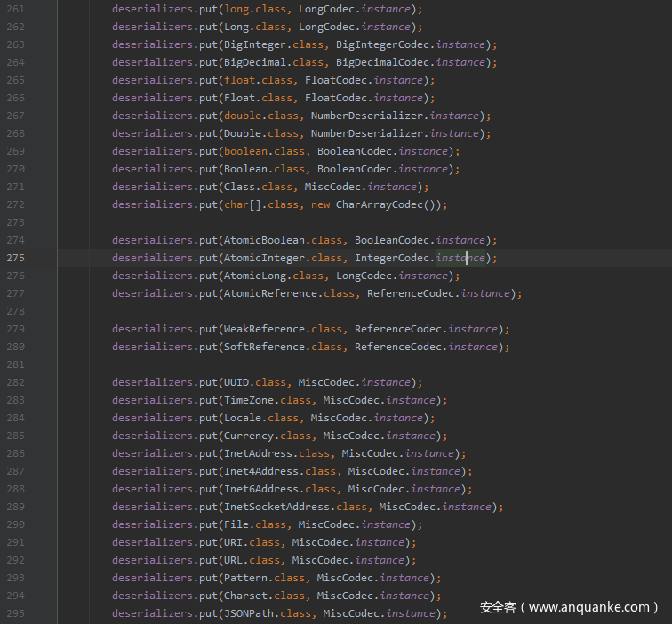
Task: Click line number 261 in the gutter
Action: [x=15, y=9]
